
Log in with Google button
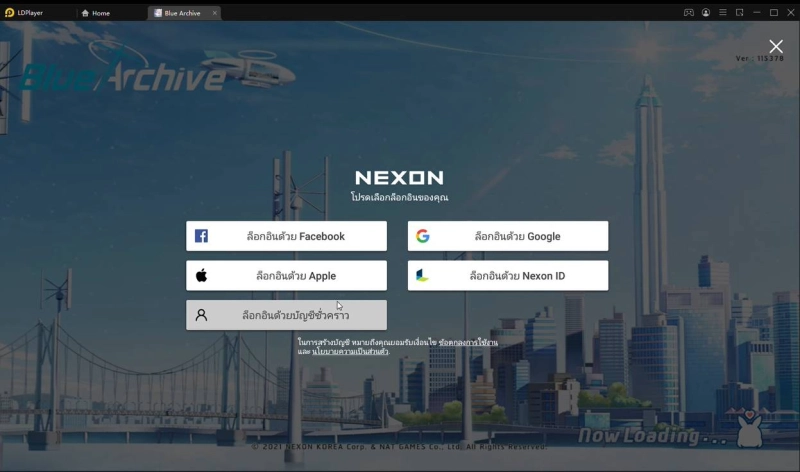coord(508,236)
